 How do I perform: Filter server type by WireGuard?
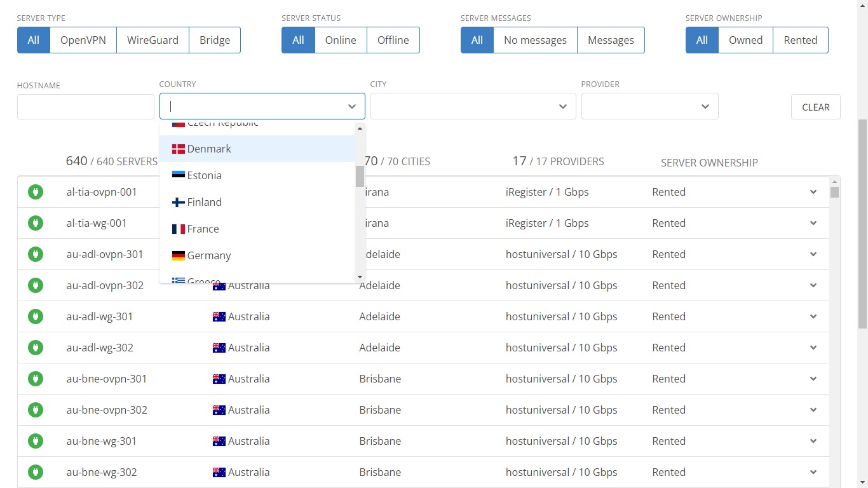153,40
